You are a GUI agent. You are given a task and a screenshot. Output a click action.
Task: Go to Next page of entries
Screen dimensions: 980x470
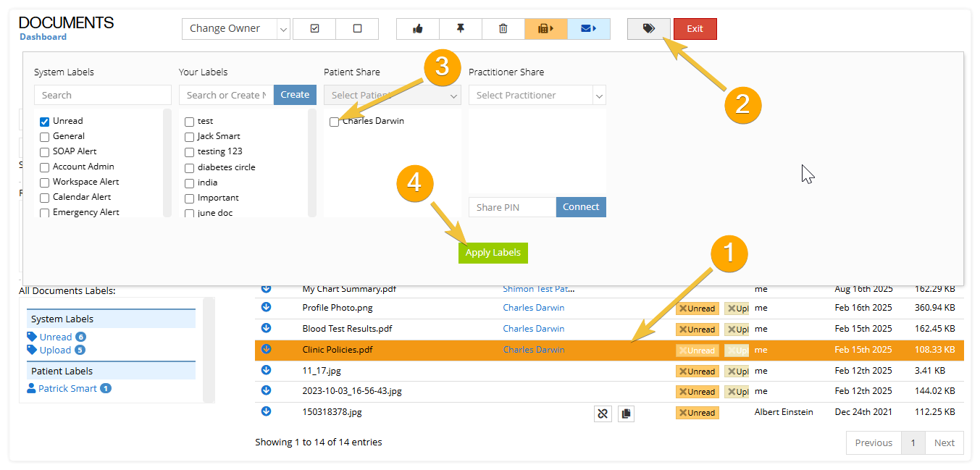pos(945,442)
